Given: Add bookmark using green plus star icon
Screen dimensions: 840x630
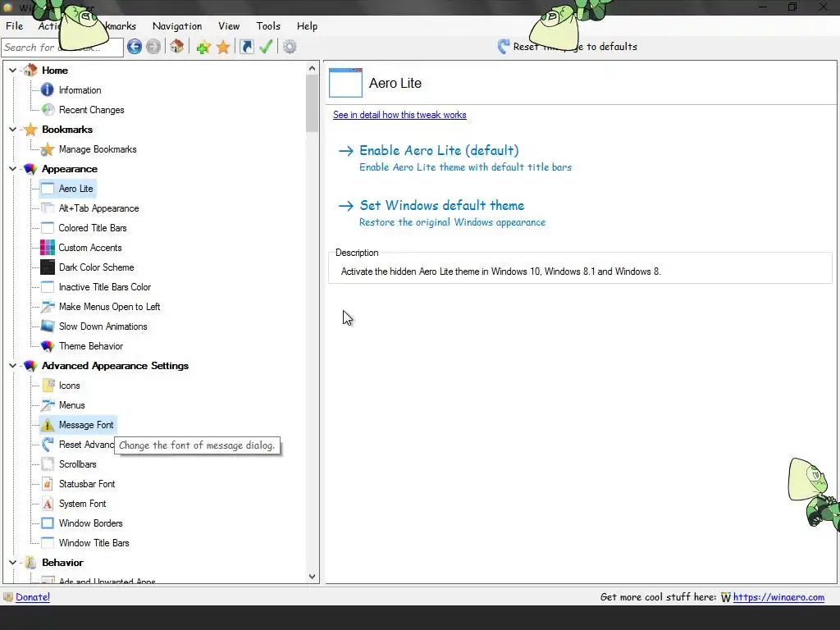Looking at the screenshot, I should click(x=203, y=47).
